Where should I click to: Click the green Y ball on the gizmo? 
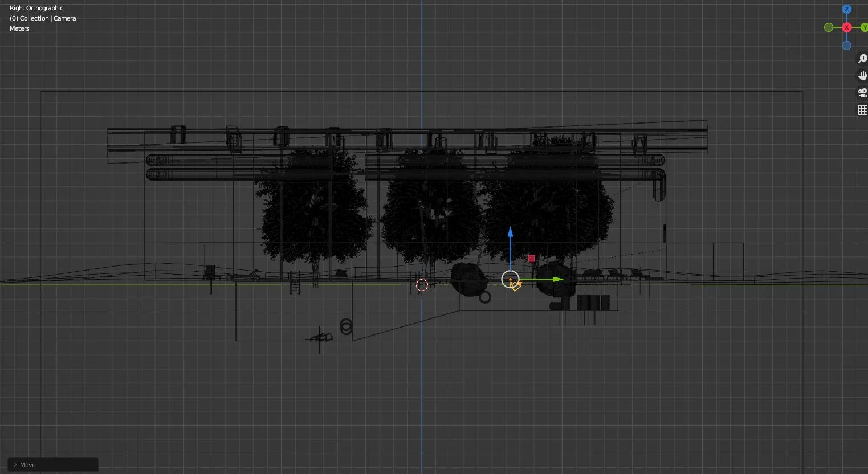(x=865, y=27)
